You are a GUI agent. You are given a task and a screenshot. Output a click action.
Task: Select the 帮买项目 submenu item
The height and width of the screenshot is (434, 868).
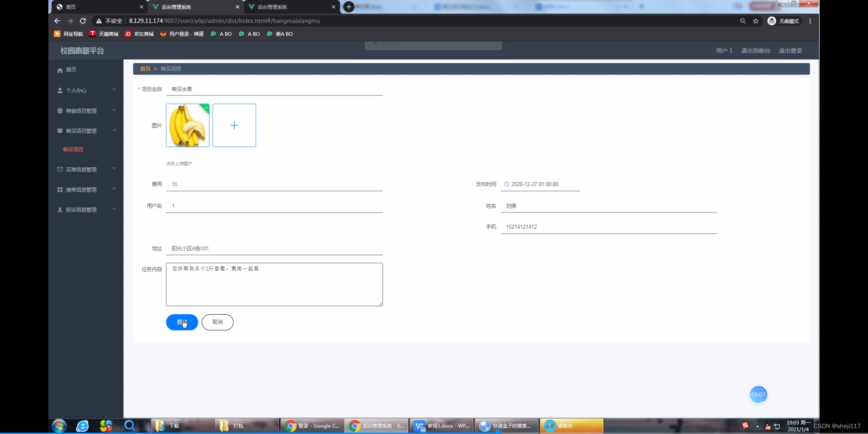[x=73, y=149]
